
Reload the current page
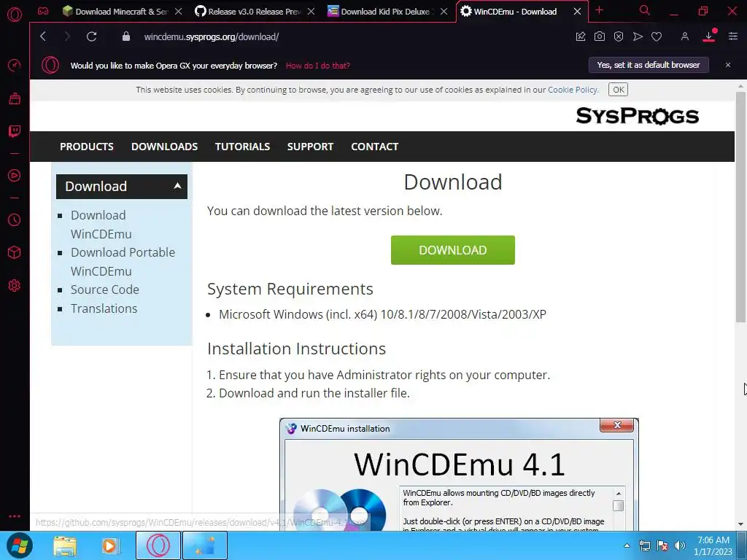pyautogui.click(x=91, y=36)
